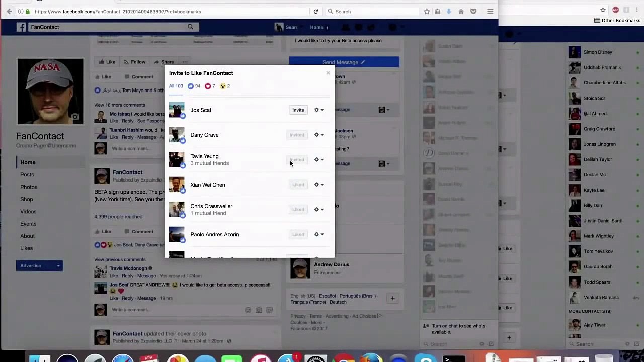Bookmark this page with the star icon
644x362 pixels.
[427, 12]
